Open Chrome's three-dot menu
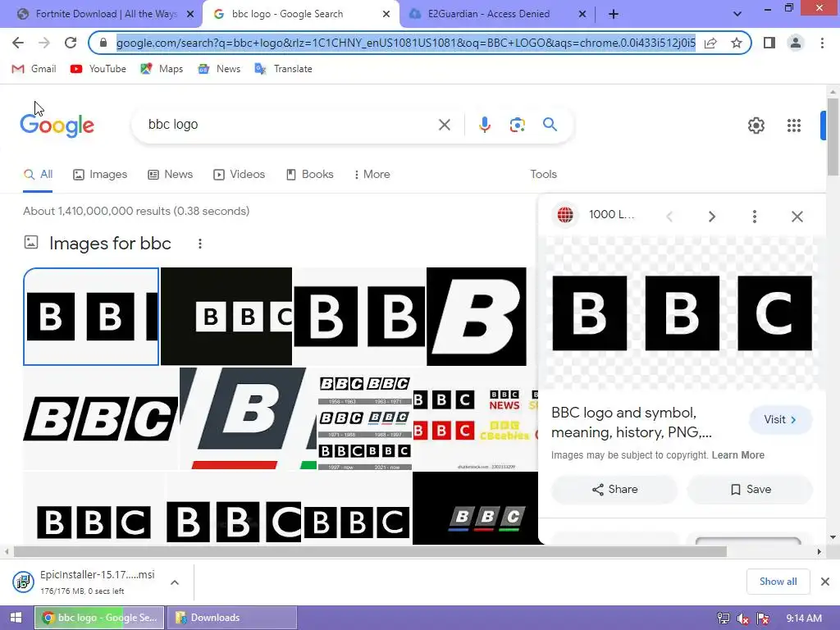The height and width of the screenshot is (630, 840). coord(822,43)
